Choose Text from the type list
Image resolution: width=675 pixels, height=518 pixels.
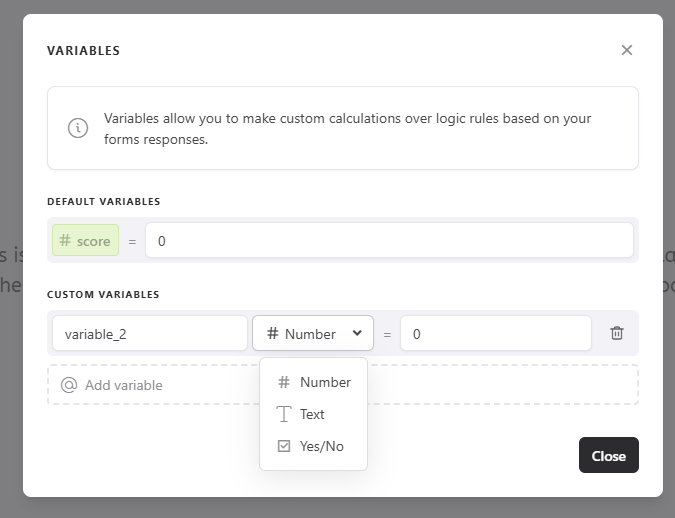(x=312, y=414)
